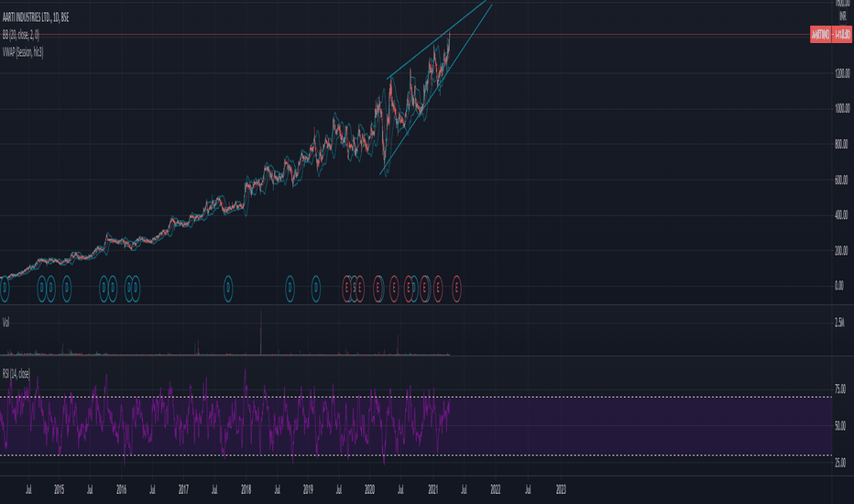Click the 200.00 price axis label
Viewport: 854px width, 504px height.
(841, 251)
